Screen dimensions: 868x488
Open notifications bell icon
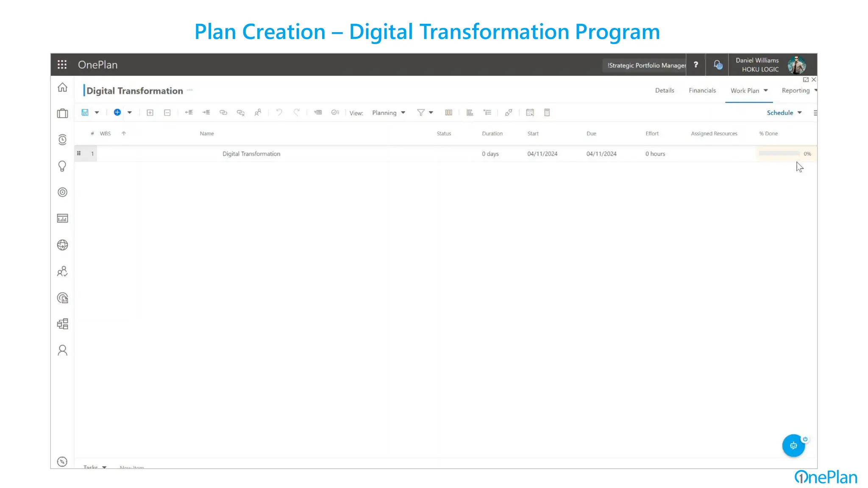tap(718, 64)
